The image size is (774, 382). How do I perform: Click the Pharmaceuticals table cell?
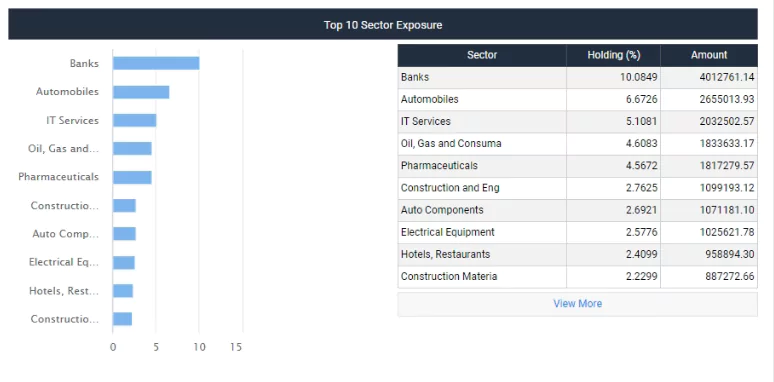[x=482, y=166]
